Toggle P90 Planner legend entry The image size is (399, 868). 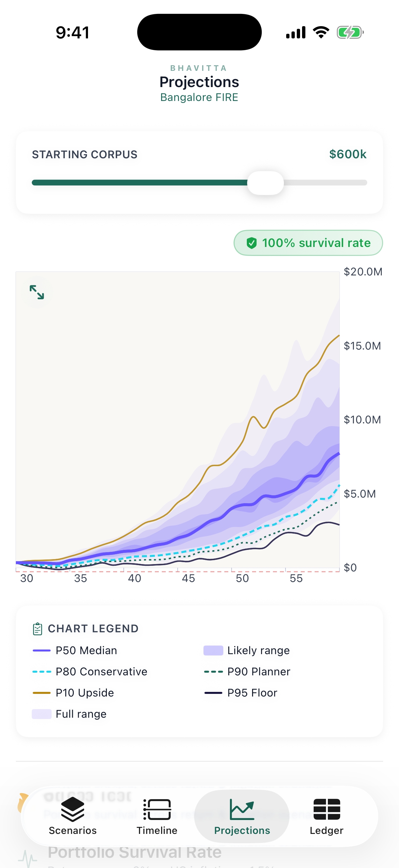click(247, 672)
